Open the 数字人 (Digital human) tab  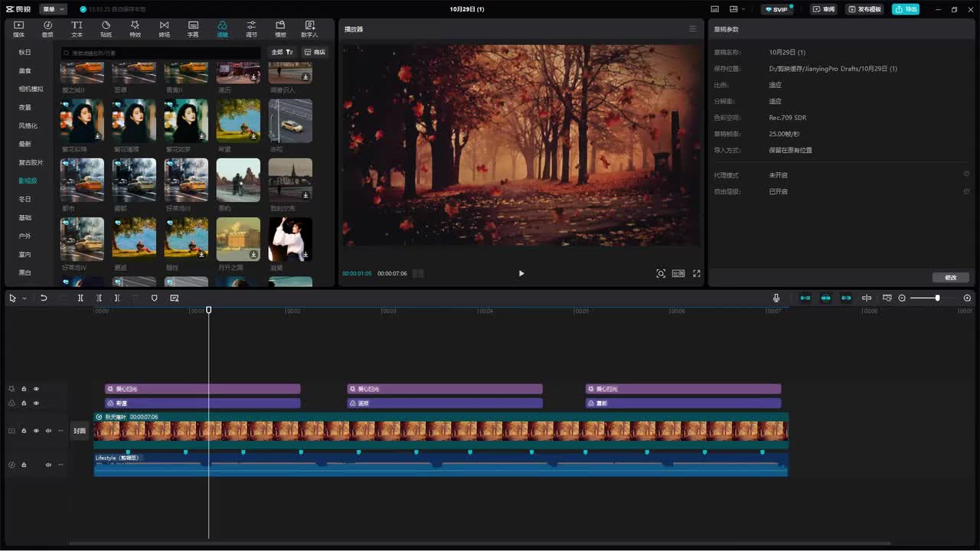309,29
